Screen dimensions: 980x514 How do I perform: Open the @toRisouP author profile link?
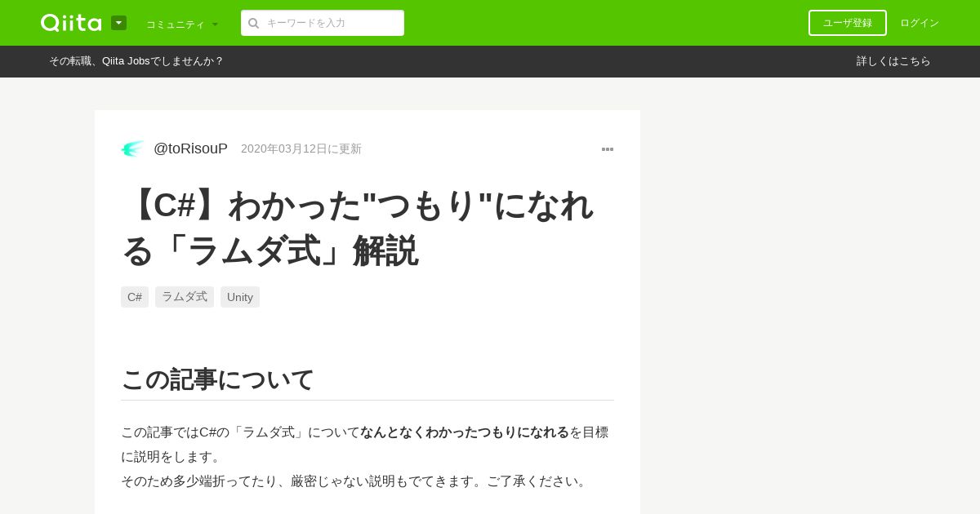pyautogui.click(x=190, y=148)
